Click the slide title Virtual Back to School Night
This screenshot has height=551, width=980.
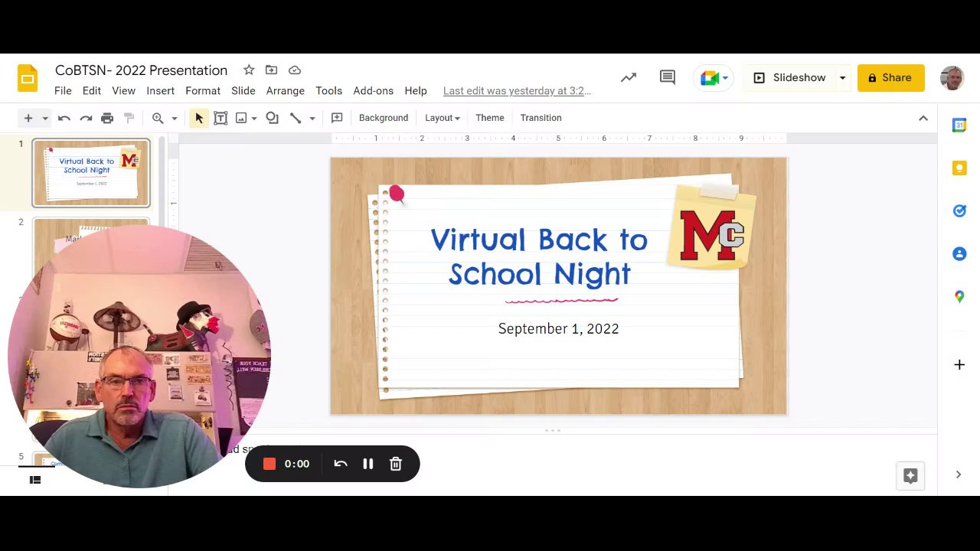539,256
